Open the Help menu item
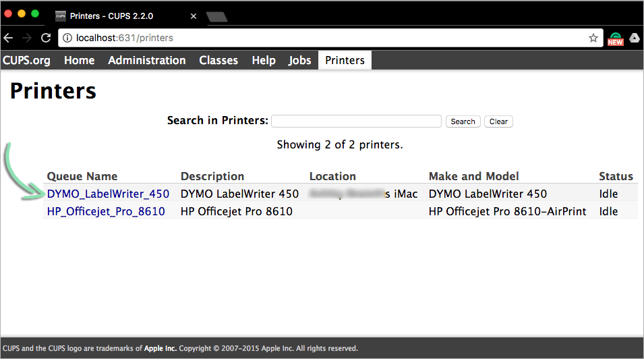This screenshot has width=644, height=359. pos(264,60)
